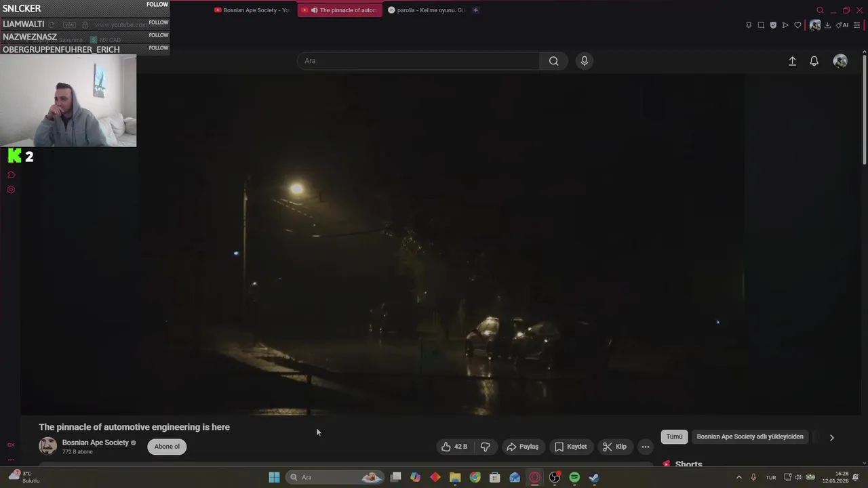Image resolution: width=868 pixels, height=488 pixels.
Task: Open Windows Start menu
Action: pyautogui.click(x=274, y=477)
